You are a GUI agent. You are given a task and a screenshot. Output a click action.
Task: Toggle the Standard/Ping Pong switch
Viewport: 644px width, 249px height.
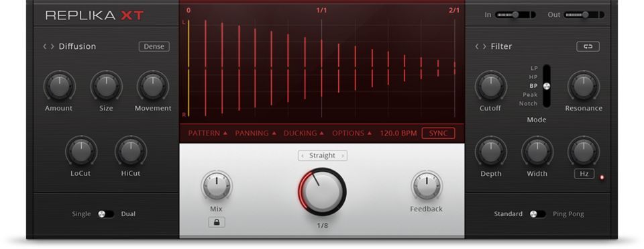(x=537, y=214)
